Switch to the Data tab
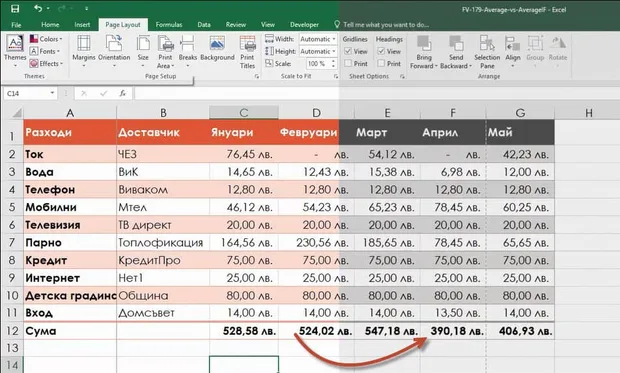Screen dimensions: 620x373 click(204, 25)
